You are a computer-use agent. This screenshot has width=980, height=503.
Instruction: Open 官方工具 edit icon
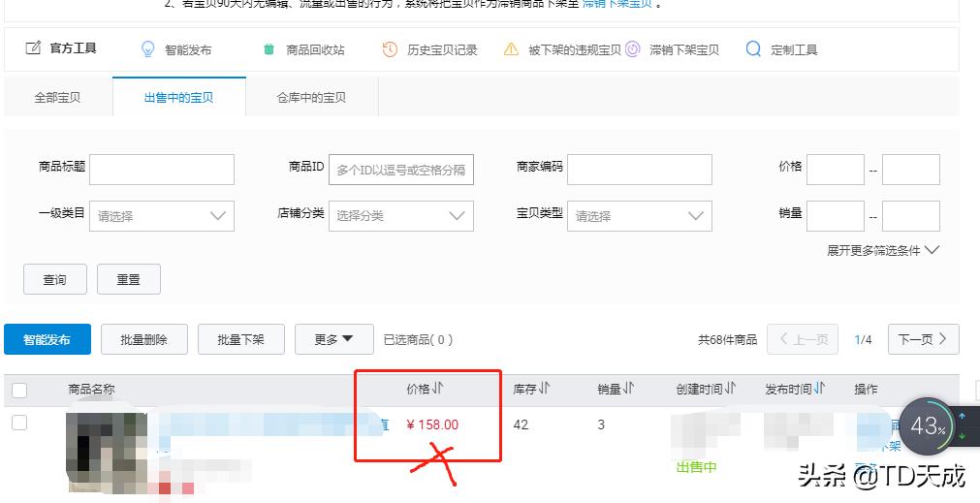point(33,48)
